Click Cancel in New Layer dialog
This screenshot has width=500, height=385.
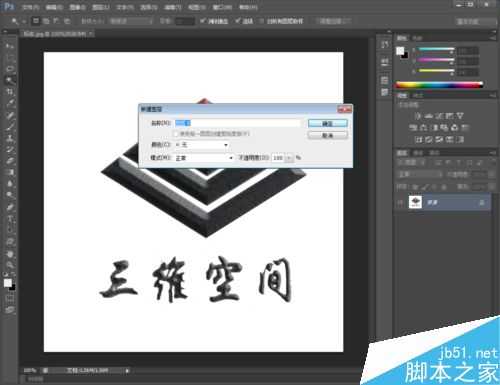click(328, 135)
